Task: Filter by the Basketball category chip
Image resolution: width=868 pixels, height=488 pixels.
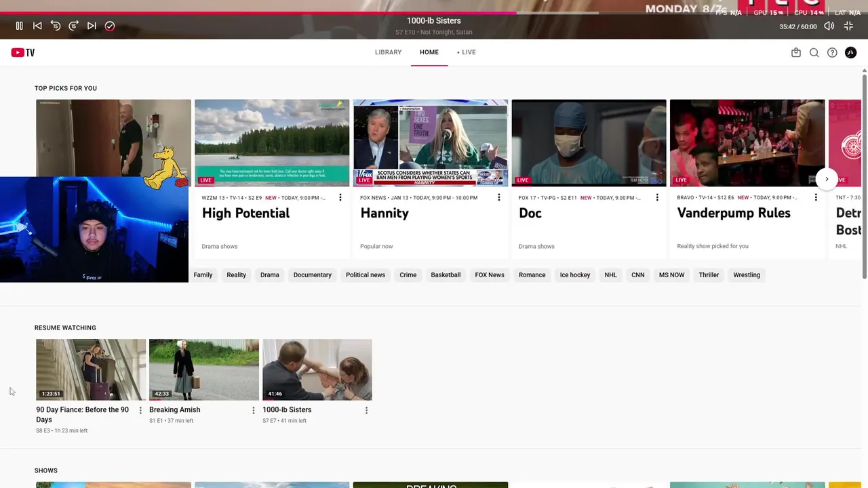Action: [x=446, y=275]
